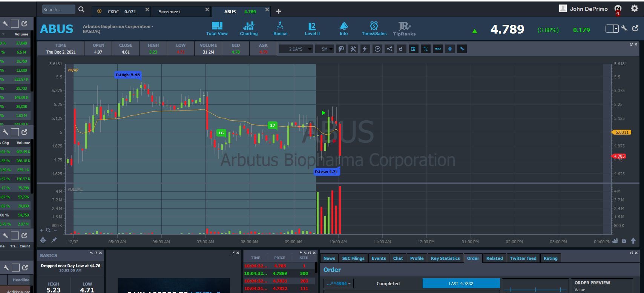Toggle the High/Low markers button
This screenshot has width=644, height=293.
426,49
